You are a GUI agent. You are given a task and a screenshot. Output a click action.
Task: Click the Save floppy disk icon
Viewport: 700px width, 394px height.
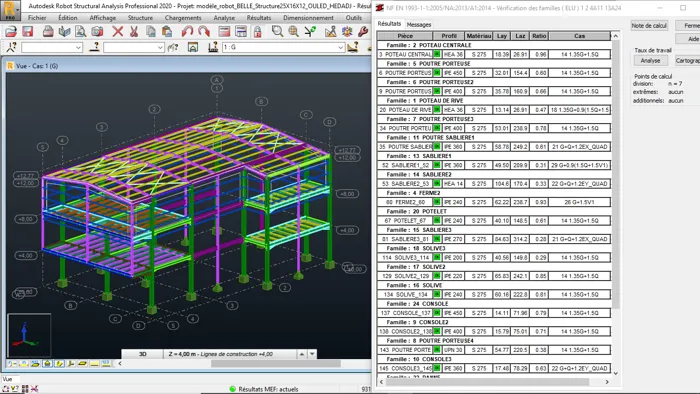pyautogui.click(x=28, y=31)
